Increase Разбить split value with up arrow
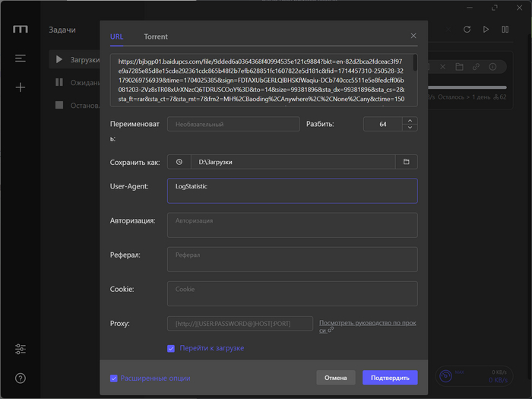532x399 pixels. [x=410, y=121]
